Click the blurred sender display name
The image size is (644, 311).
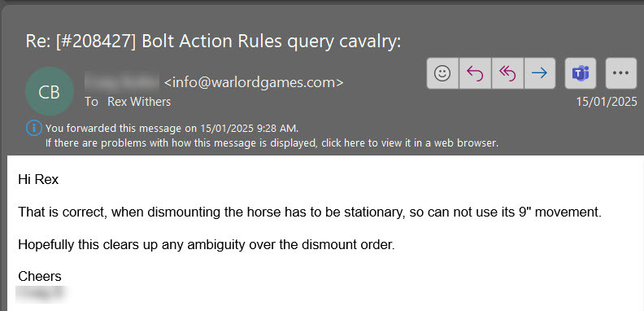[x=122, y=82]
